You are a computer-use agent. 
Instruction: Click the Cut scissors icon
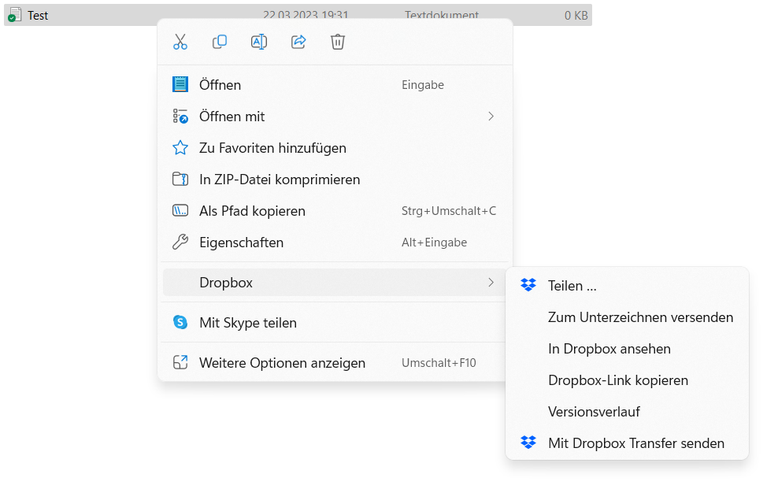tap(180, 42)
